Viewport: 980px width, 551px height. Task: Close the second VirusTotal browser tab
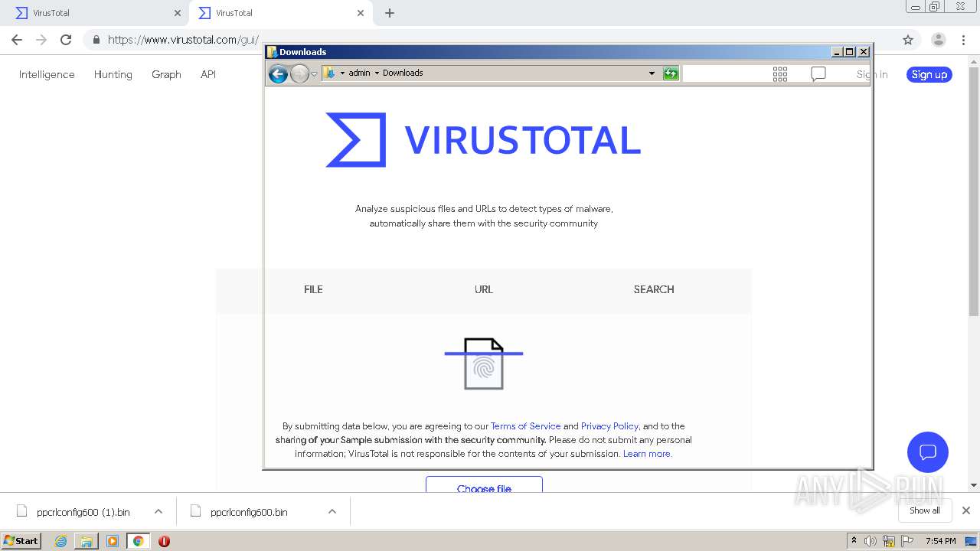pyautogui.click(x=361, y=13)
